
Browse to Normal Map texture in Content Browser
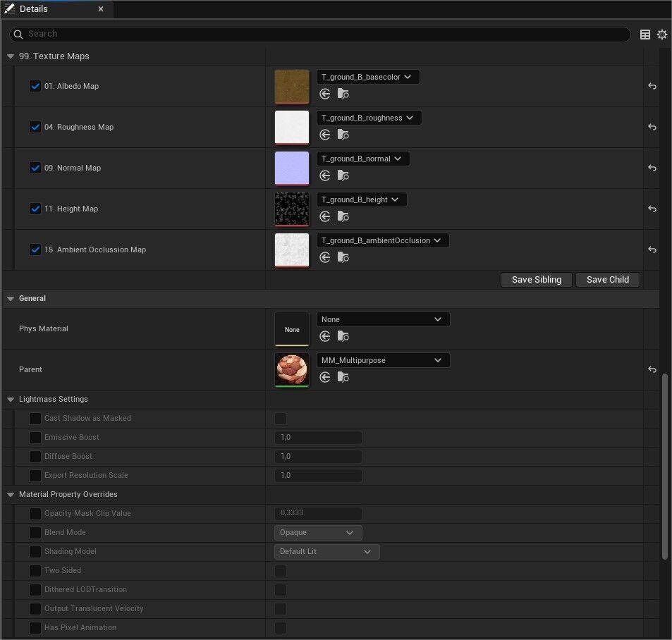(343, 176)
